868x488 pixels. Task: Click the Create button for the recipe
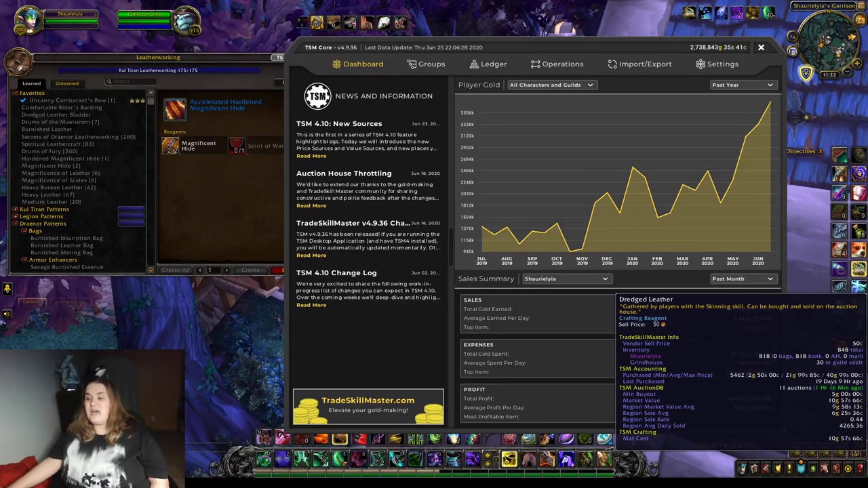pyautogui.click(x=250, y=270)
